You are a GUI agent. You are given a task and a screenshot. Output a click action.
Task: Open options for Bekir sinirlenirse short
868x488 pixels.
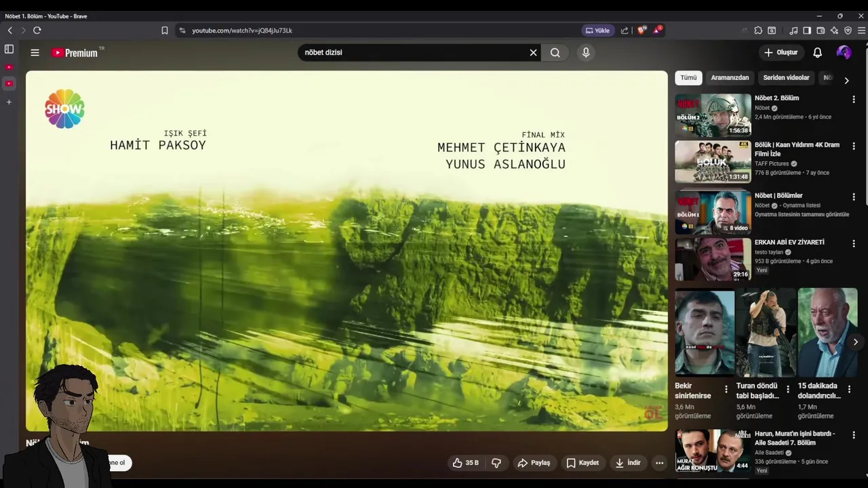[726, 389]
